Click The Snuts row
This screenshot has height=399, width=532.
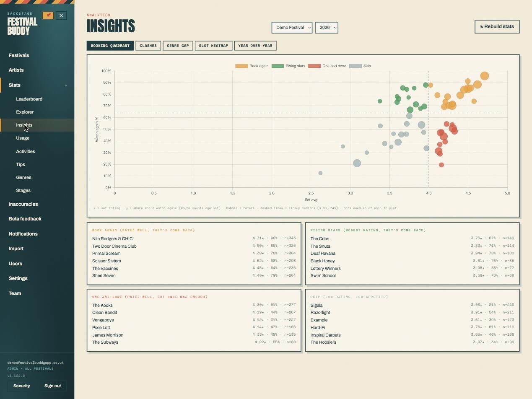[x=412, y=246]
